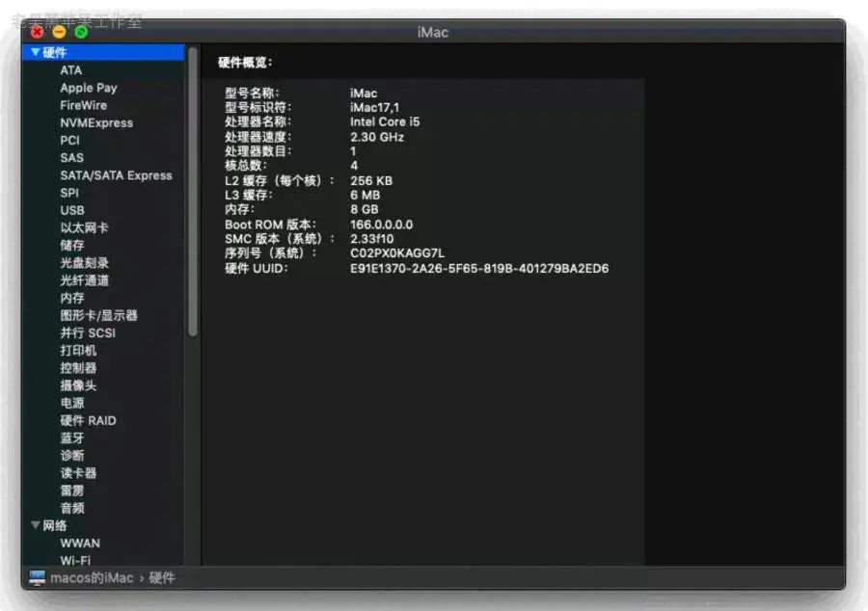Click macos的iMac in the path bar
The height and width of the screenshot is (611, 868).
(92, 578)
